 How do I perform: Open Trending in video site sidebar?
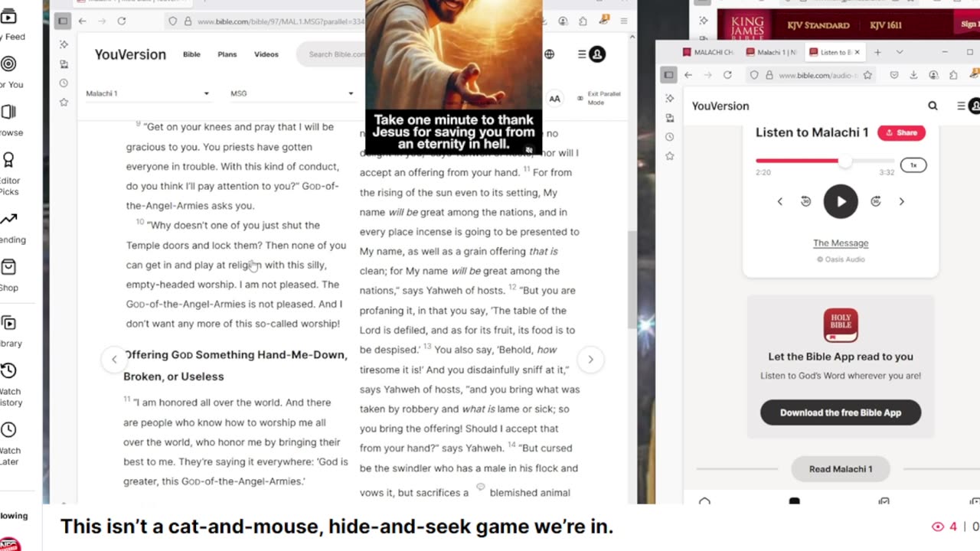(11, 228)
